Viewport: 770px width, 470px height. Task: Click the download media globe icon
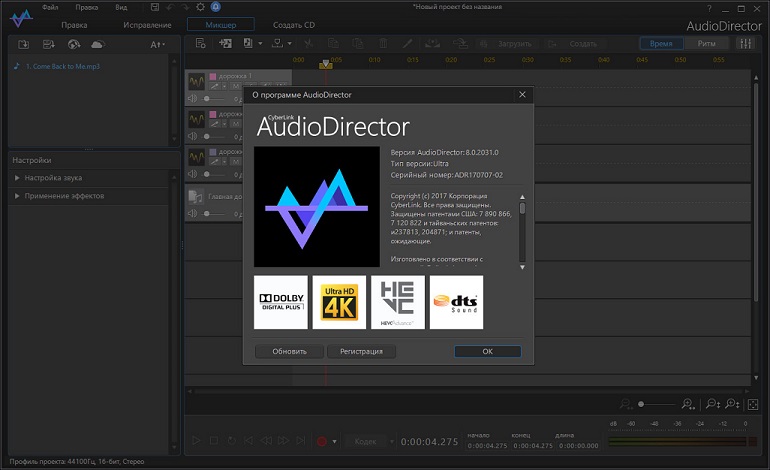(74, 45)
